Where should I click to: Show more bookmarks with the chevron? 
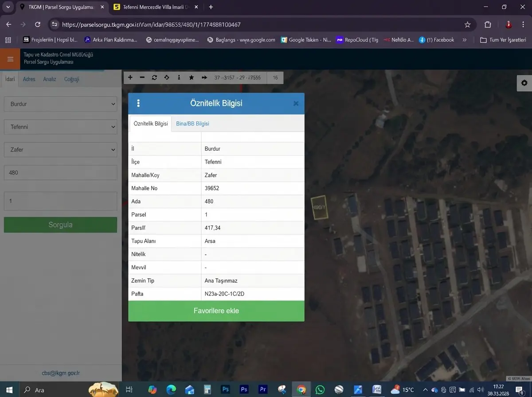(464, 40)
